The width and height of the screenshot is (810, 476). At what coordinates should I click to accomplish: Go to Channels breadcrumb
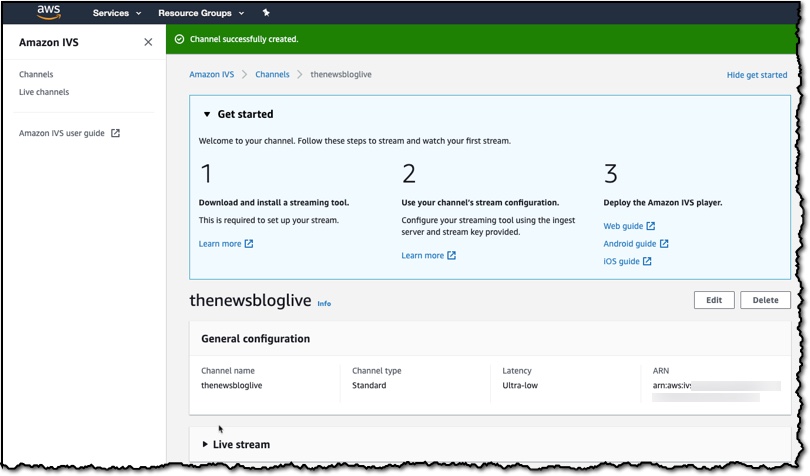tap(272, 74)
